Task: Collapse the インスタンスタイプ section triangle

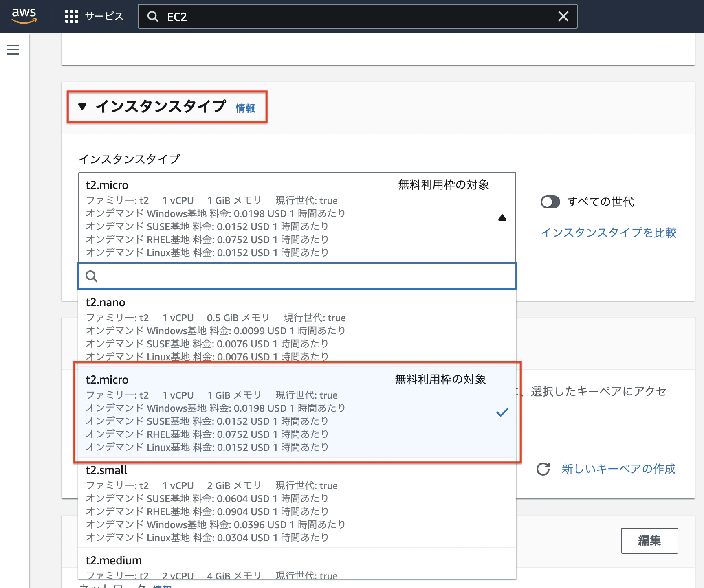Action: point(82,107)
